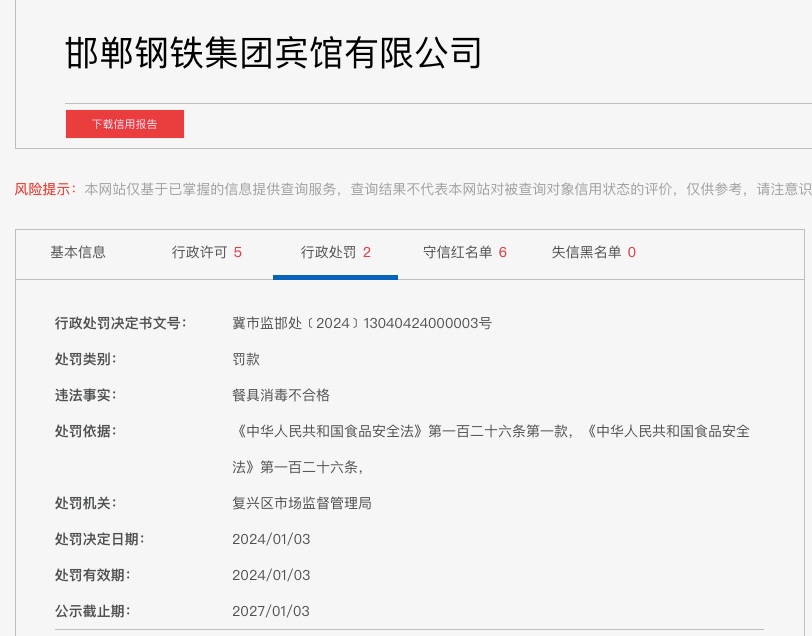The height and width of the screenshot is (636, 812).
Task: Click the 违法事实 field label
Action: point(85,395)
